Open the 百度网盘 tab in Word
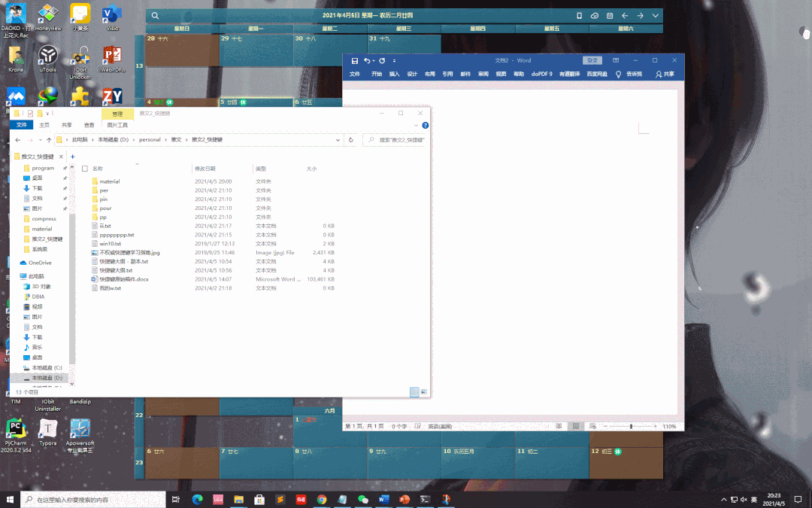812x508 pixels. [597, 74]
